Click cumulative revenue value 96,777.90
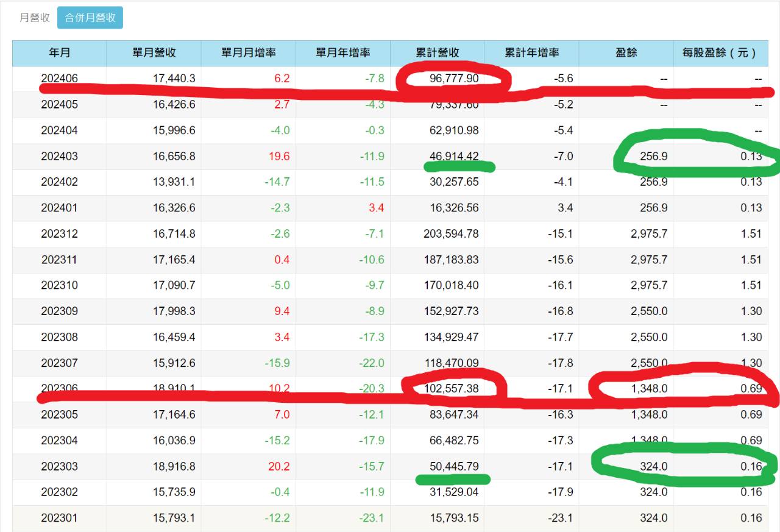 point(454,79)
